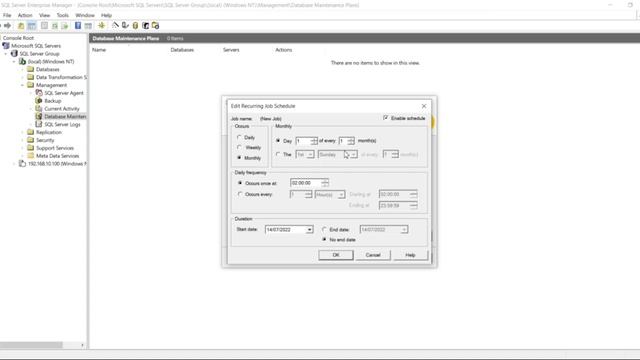
Task: Click the Databases folder icon
Action: click(x=31, y=69)
